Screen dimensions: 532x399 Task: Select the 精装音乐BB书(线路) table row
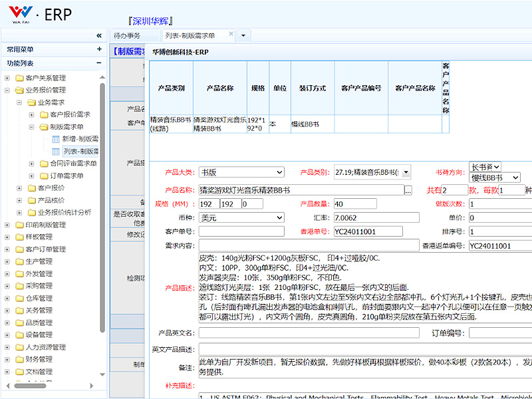299,124
